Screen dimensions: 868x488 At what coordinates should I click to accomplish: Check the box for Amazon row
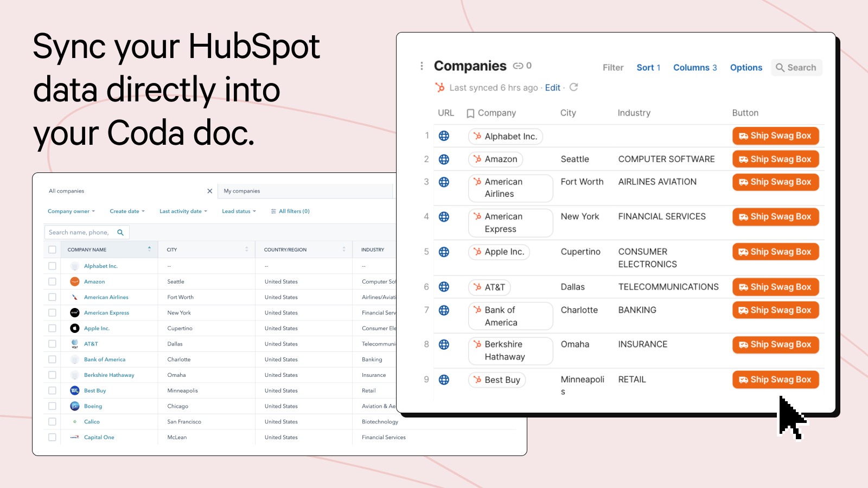tap(52, 281)
